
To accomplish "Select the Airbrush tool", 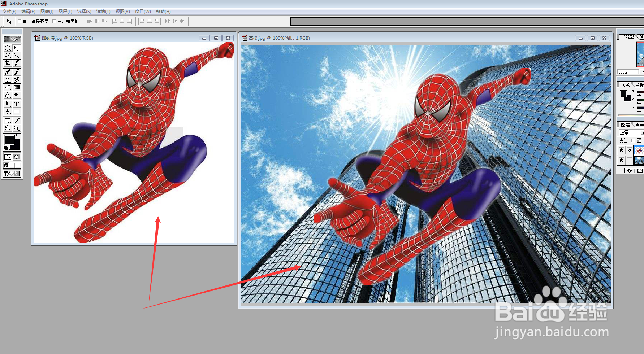I will tap(7, 72).
